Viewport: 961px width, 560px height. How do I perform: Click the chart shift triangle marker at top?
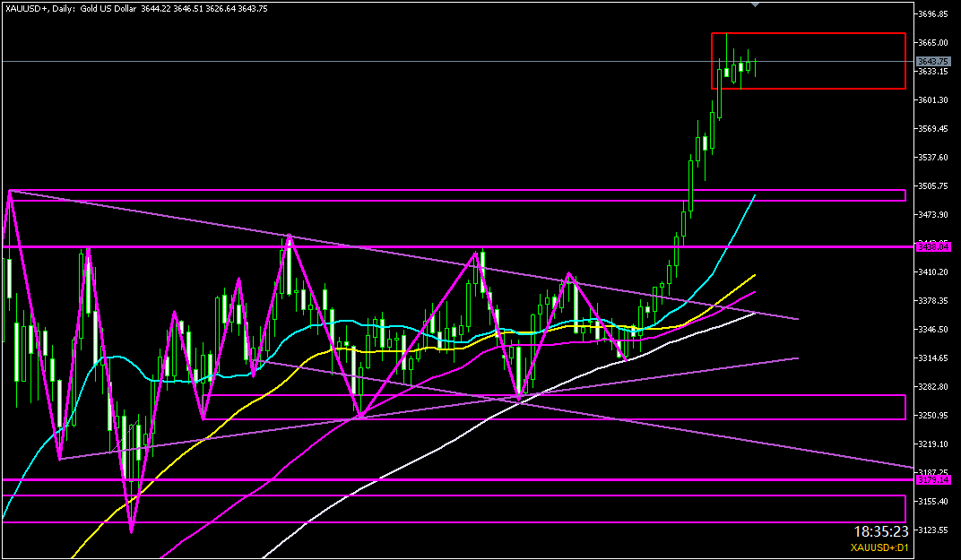click(x=756, y=4)
